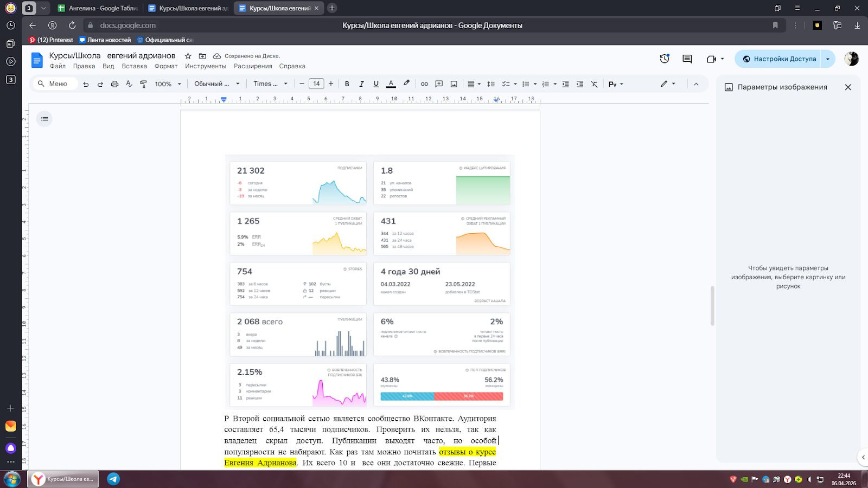Click the insert image icon
The image size is (868, 488).
click(x=454, y=84)
